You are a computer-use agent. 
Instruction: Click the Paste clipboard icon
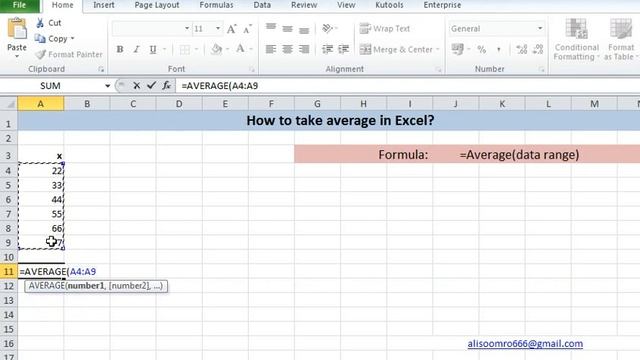(17, 29)
